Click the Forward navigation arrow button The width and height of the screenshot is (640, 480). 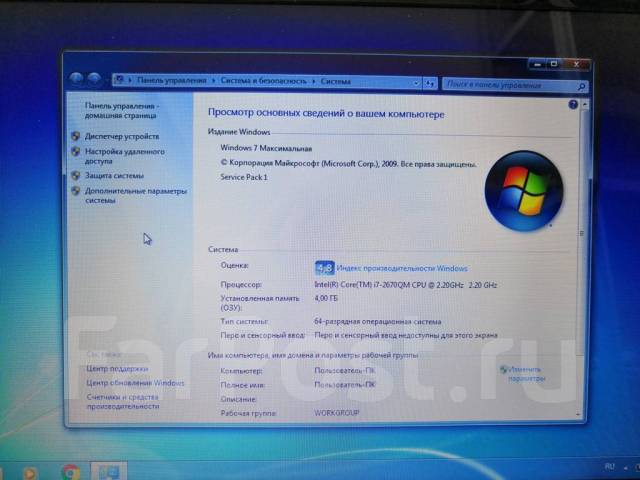[94, 79]
